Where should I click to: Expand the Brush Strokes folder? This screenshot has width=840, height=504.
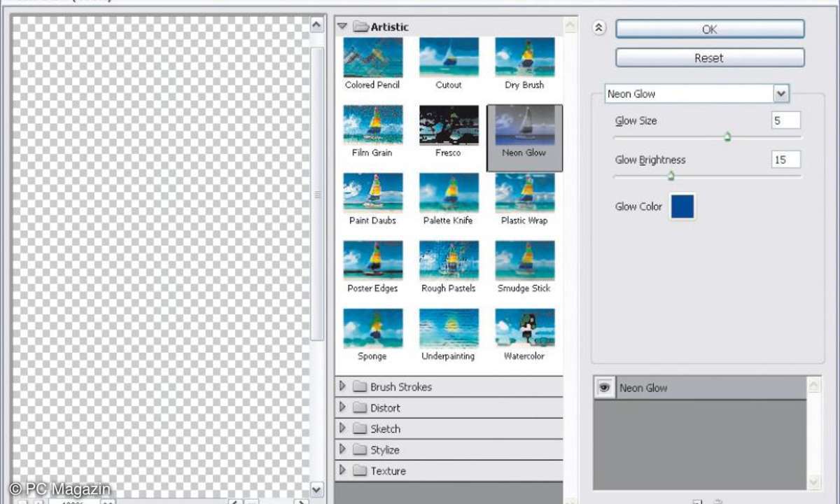[x=342, y=386]
